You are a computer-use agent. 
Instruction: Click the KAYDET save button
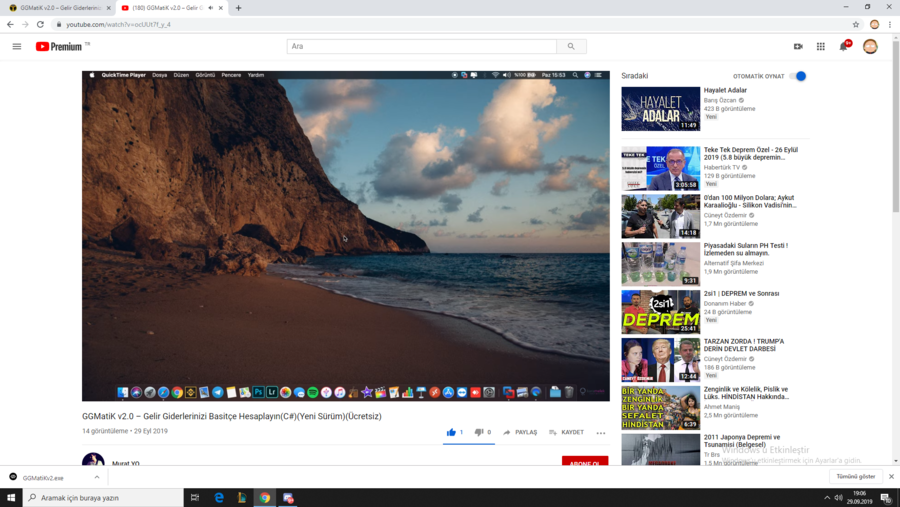(x=566, y=432)
